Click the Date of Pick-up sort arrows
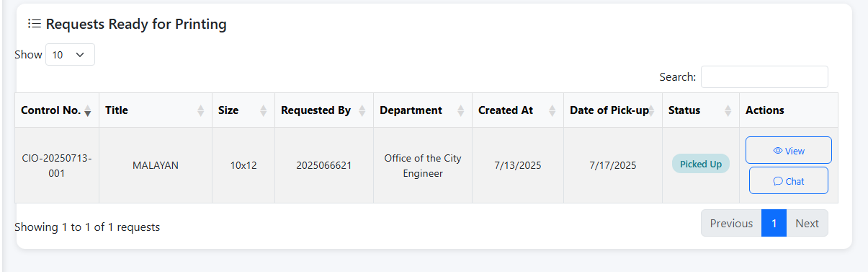 click(651, 110)
